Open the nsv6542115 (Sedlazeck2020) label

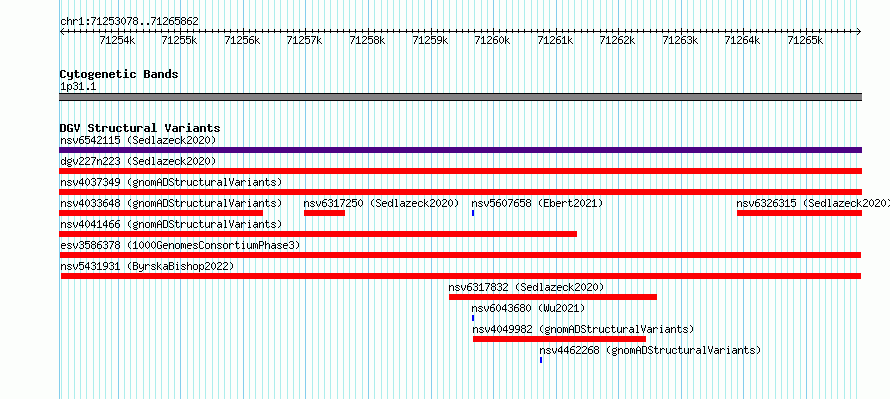click(x=138, y=140)
